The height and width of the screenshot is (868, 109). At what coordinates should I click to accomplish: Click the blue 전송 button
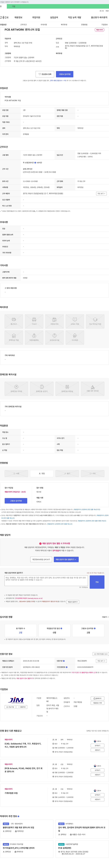(97, 582)
